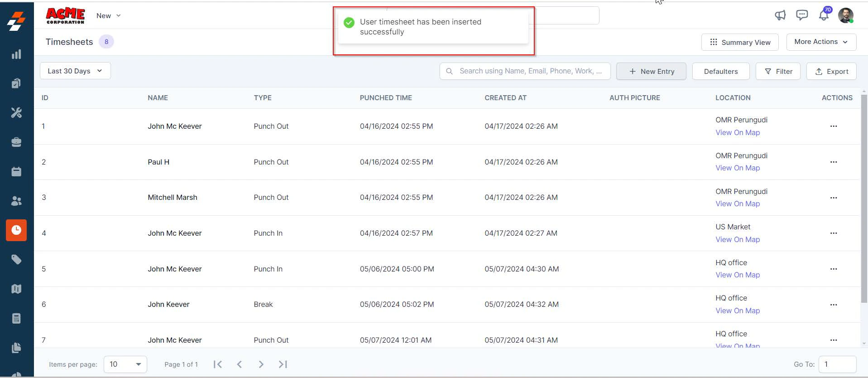Click the Go To page input

click(837, 364)
